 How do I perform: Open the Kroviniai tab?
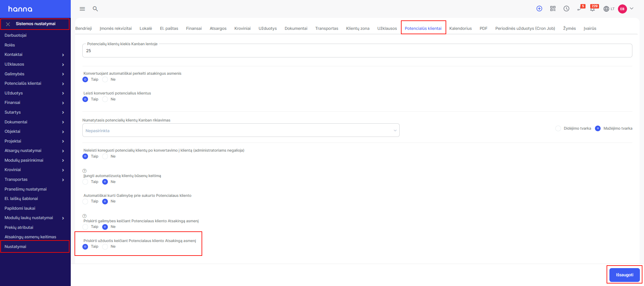[242, 28]
